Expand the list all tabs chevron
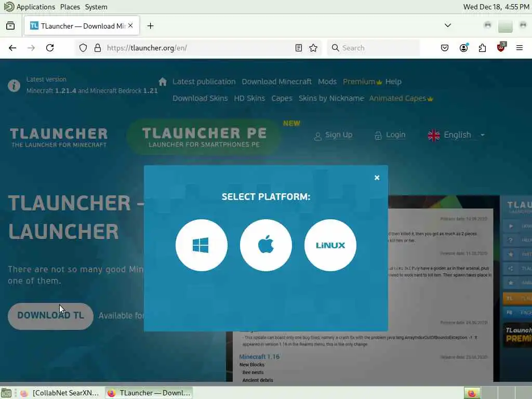532x399 pixels. point(448,25)
